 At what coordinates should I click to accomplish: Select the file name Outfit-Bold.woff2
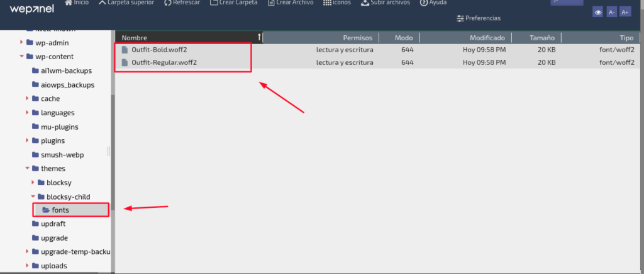click(159, 50)
